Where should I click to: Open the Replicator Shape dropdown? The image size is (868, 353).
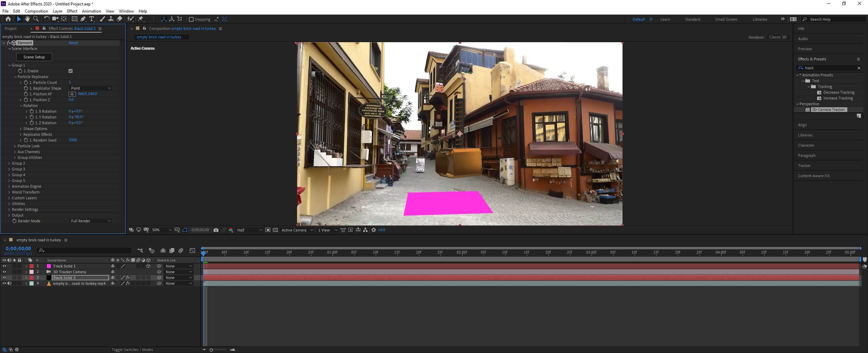91,88
